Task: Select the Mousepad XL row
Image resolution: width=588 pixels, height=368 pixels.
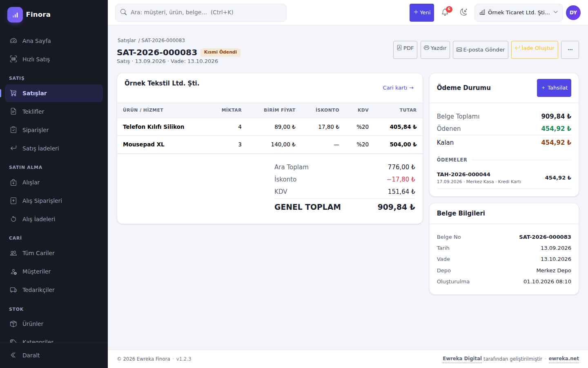Action: [x=270, y=144]
